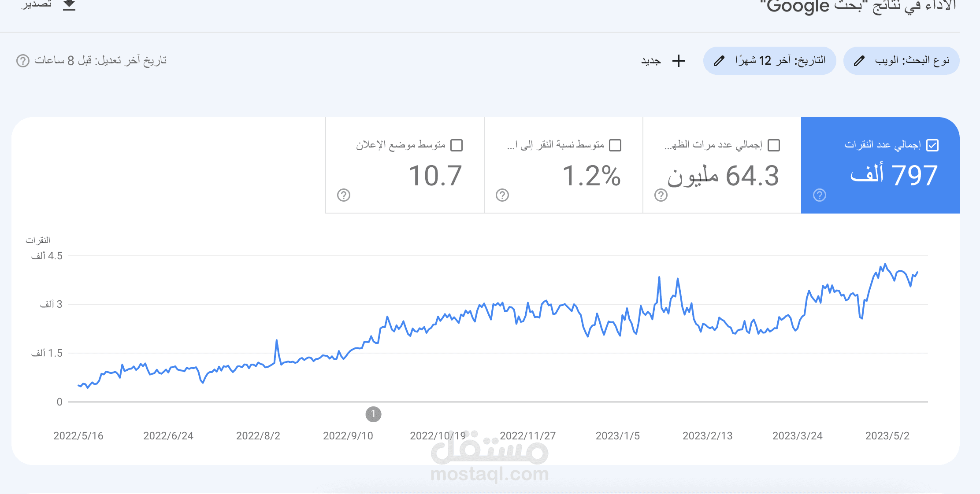
Task: Open help for last updated date
Action: (23, 61)
